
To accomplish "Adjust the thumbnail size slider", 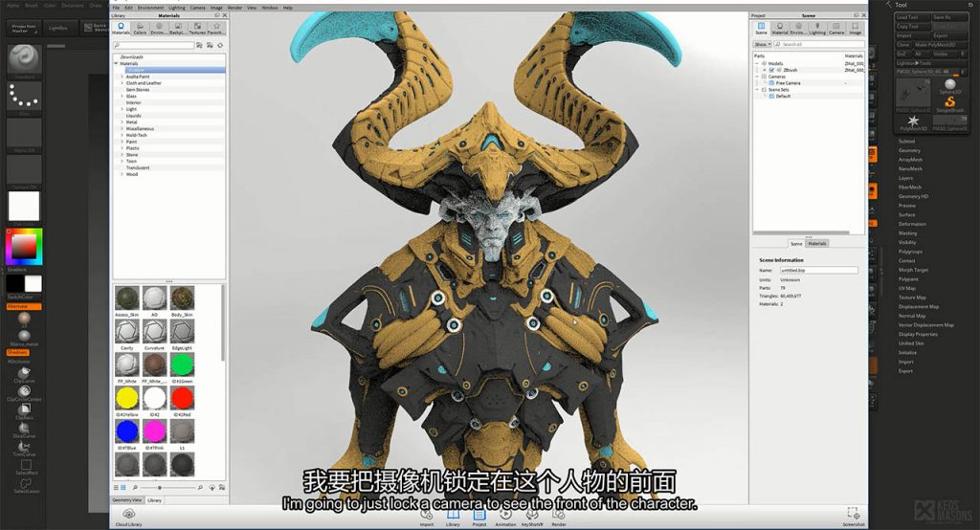I will point(160,488).
